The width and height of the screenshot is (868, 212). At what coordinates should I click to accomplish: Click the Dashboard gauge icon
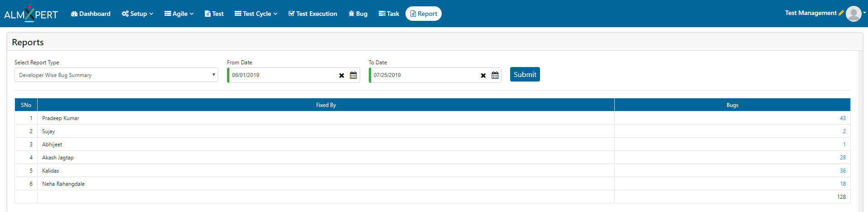(74, 14)
